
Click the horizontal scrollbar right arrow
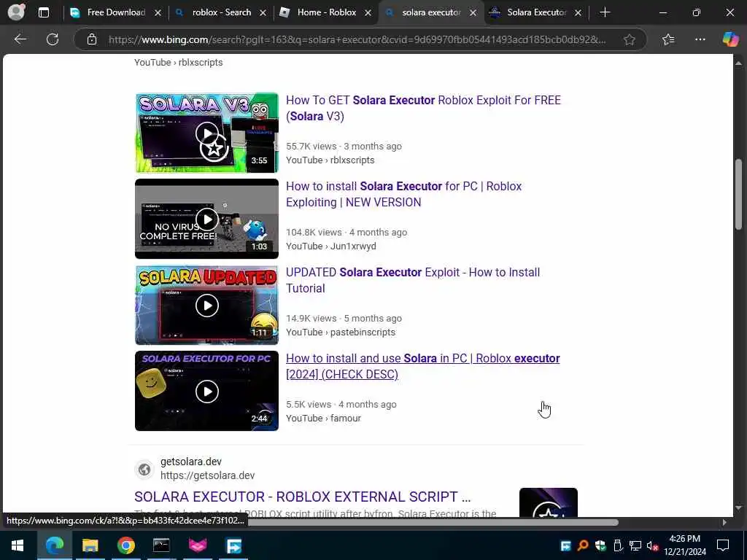click(724, 522)
